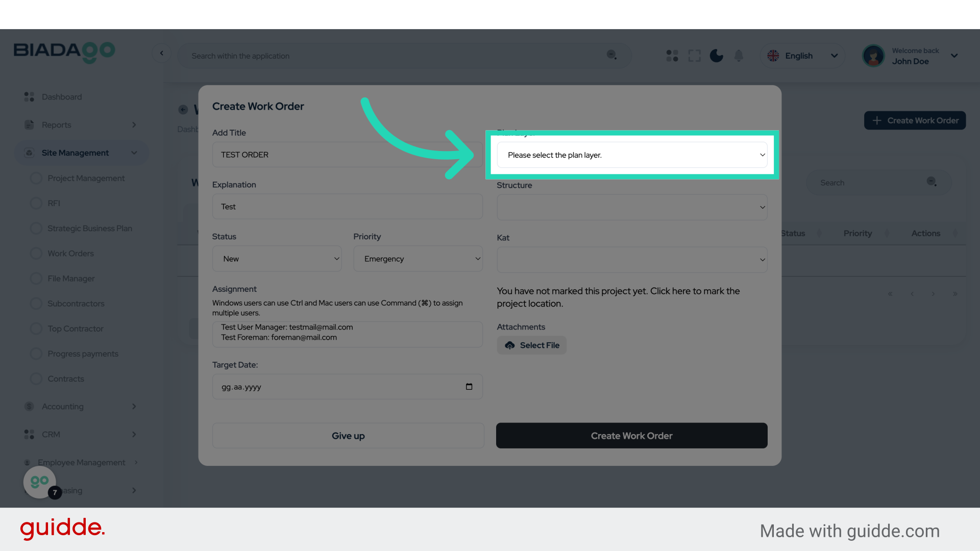980x551 pixels.
Task: Enable fullscreen mode via the expand icon
Action: (x=694, y=56)
